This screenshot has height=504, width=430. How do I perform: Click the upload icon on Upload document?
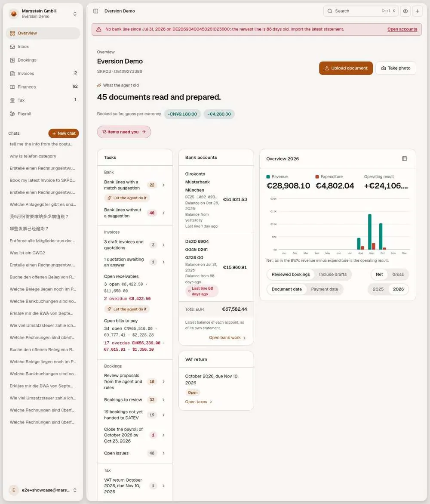tap(327, 68)
